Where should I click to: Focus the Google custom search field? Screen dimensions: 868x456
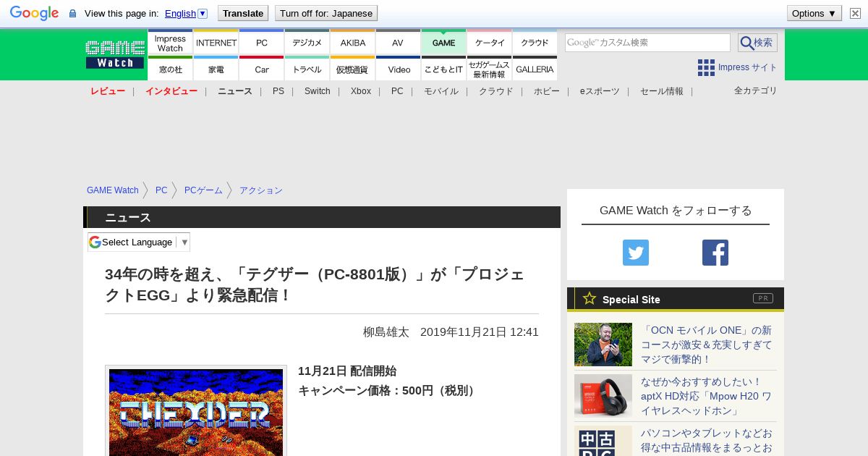coord(647,43)
